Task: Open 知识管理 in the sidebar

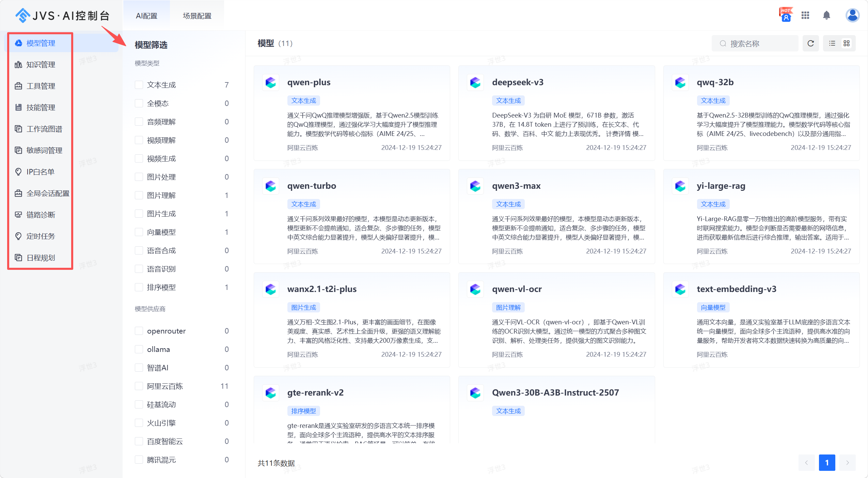Action: pyautogui.click(x=61, y=64)
